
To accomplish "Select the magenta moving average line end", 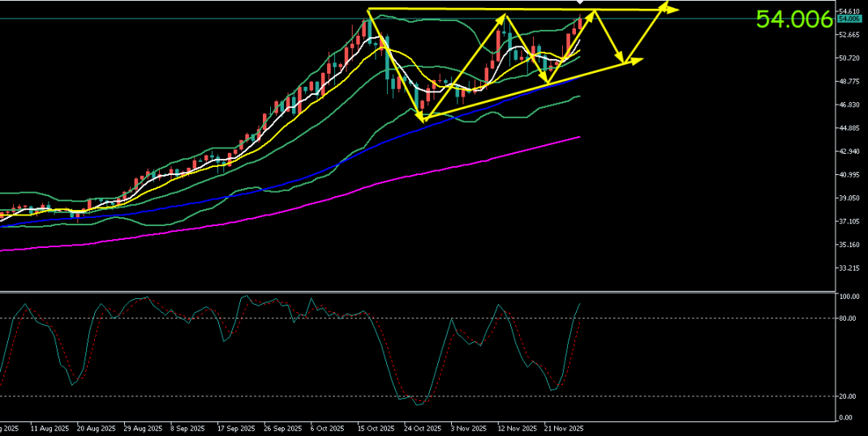I will point(578,138).
